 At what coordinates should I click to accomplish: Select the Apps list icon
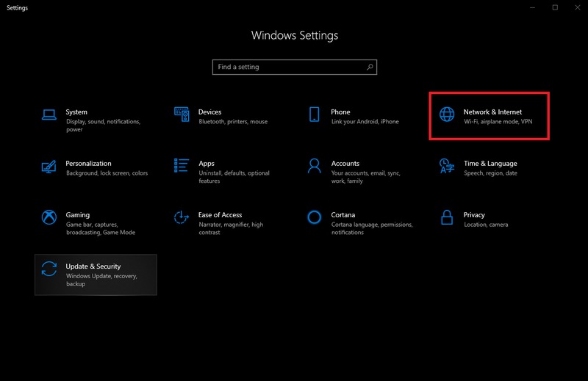182,165
